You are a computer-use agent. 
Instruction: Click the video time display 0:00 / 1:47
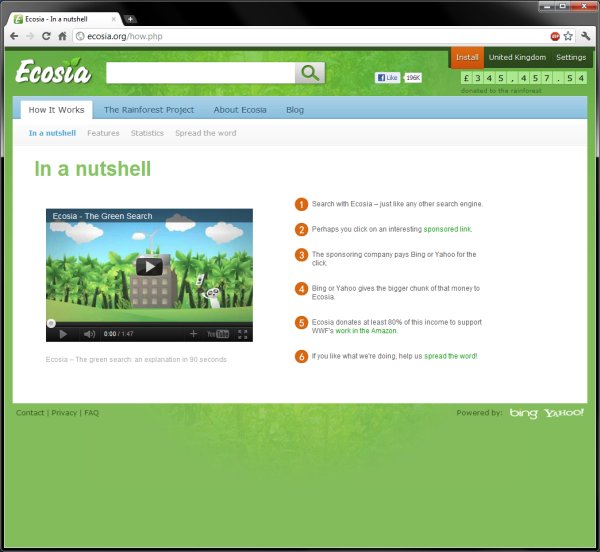coord(118,334)
